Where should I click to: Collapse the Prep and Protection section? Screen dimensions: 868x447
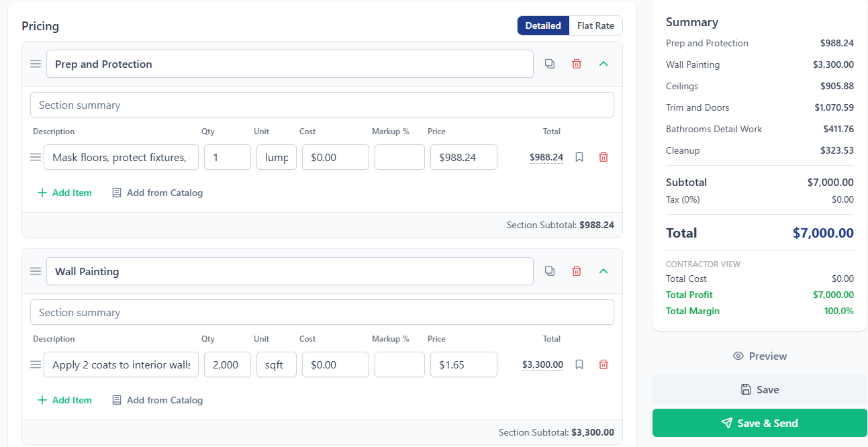click(604, 64)
